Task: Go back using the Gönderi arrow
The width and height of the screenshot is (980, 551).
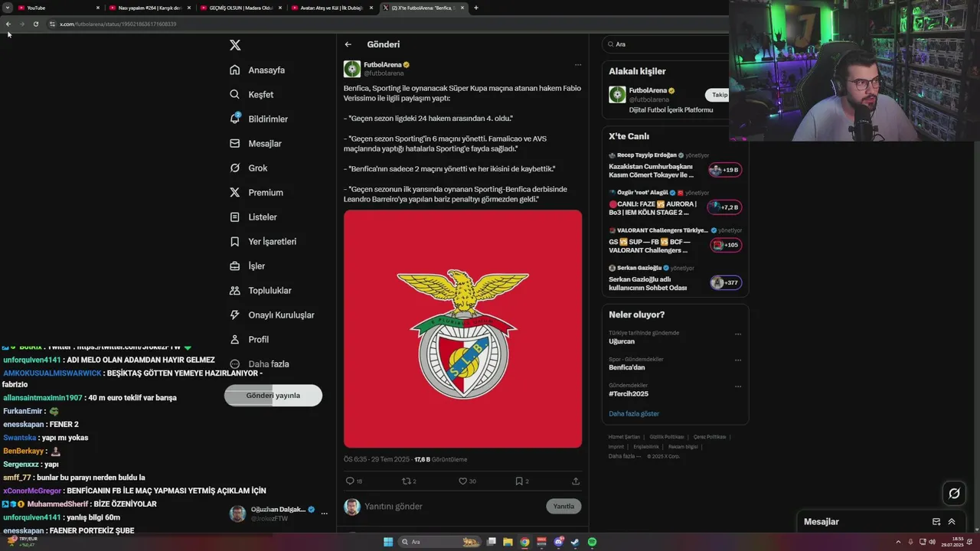Action: 348,44
